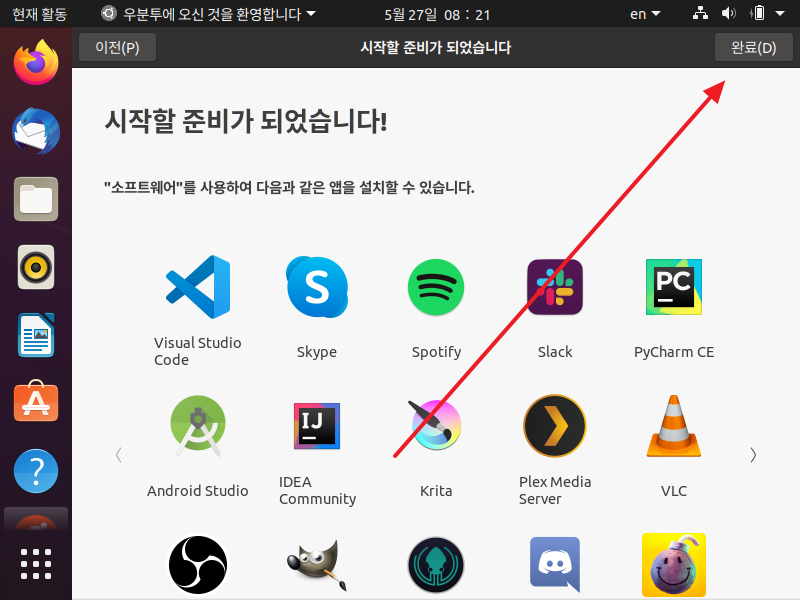
Task: Open the clock showing 5월 27일 08:21
Action: 437,14
